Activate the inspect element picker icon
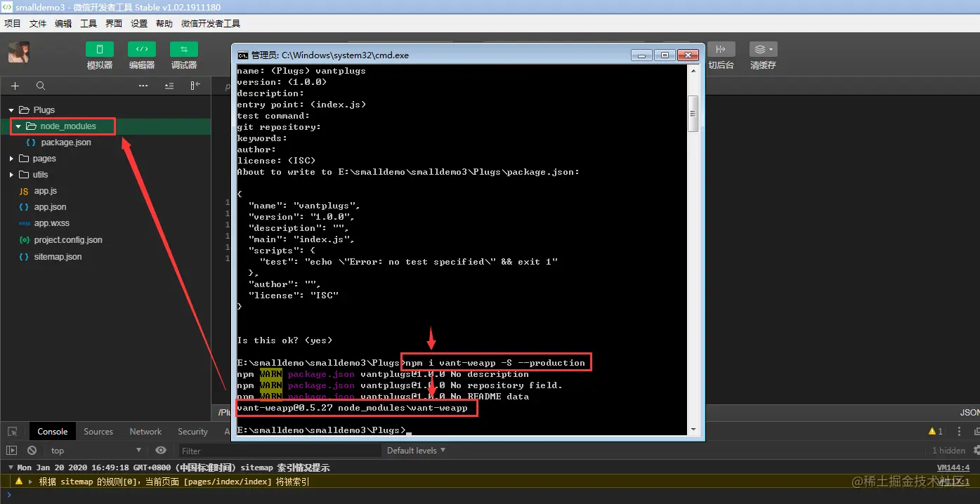The image size is (980, 504). pyautogui.click(x=13, y=432)
